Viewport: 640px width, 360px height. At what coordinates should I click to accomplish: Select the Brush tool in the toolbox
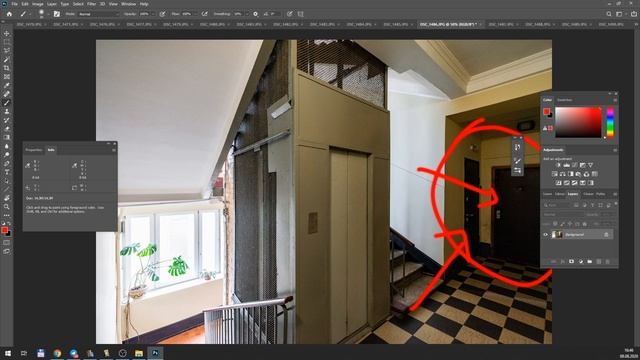7,103
